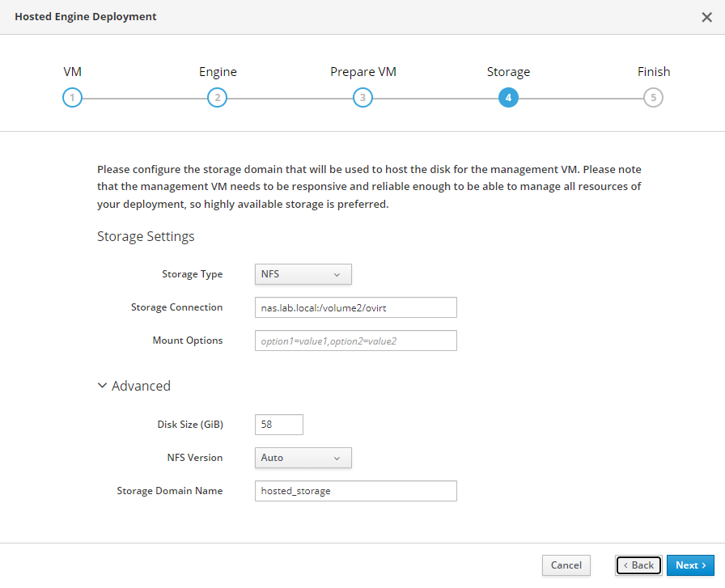The width and height of the screenshot is (725, 588).
Task: Open the NFS Version dropdown
Action: pos(303,458)
